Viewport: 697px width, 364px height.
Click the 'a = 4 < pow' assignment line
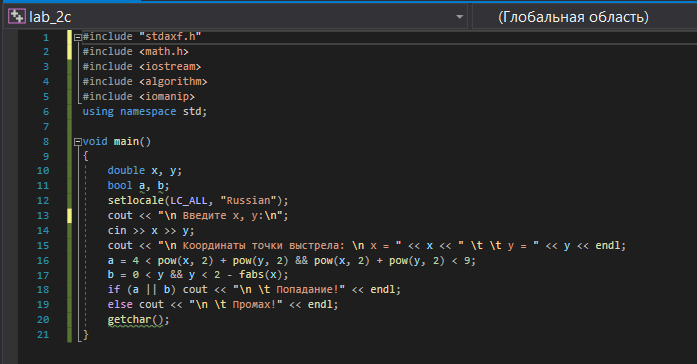292,260
